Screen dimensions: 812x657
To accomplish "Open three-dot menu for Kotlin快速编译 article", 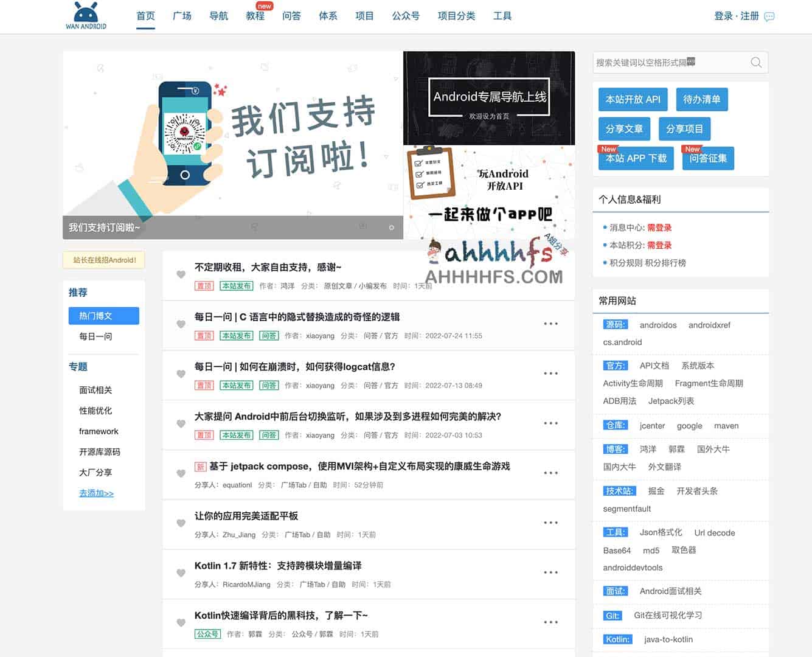I will click(x=550, y=622).
